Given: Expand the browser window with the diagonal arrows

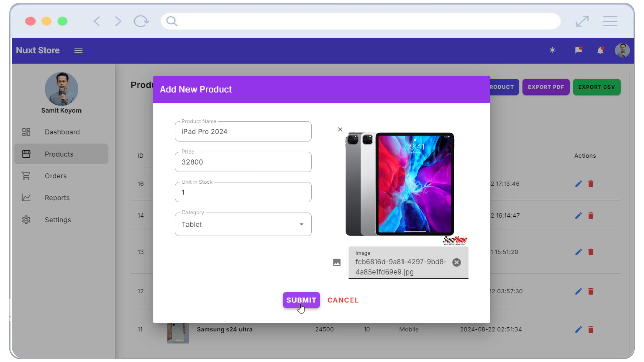Looking at the screenshot, I should point(582,21).
